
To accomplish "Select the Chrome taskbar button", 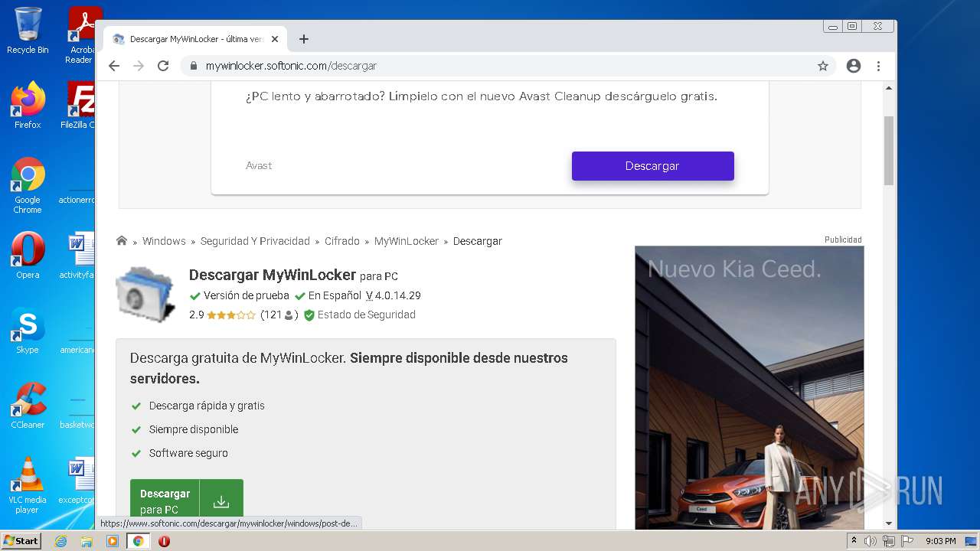I will [138, 541].
